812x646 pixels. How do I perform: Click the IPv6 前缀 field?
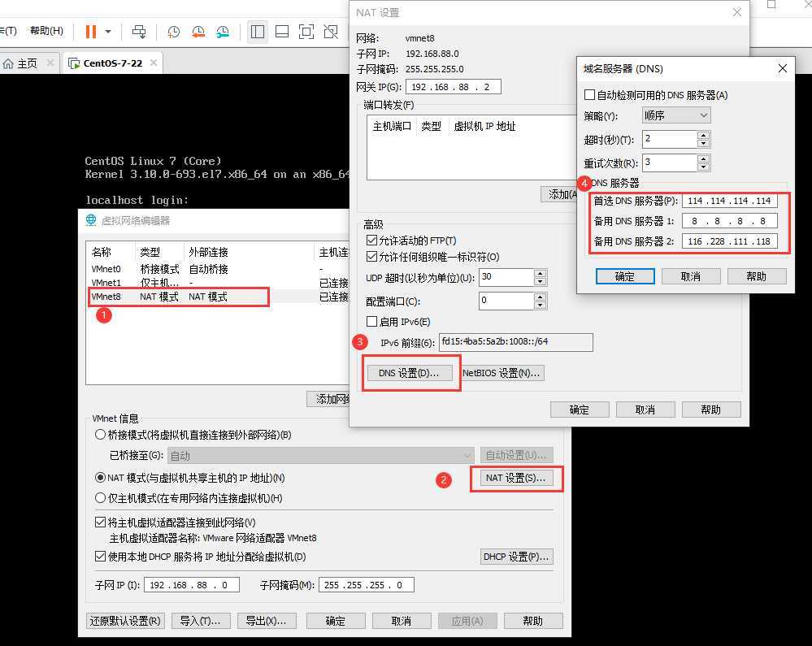(x=516, y=342)
